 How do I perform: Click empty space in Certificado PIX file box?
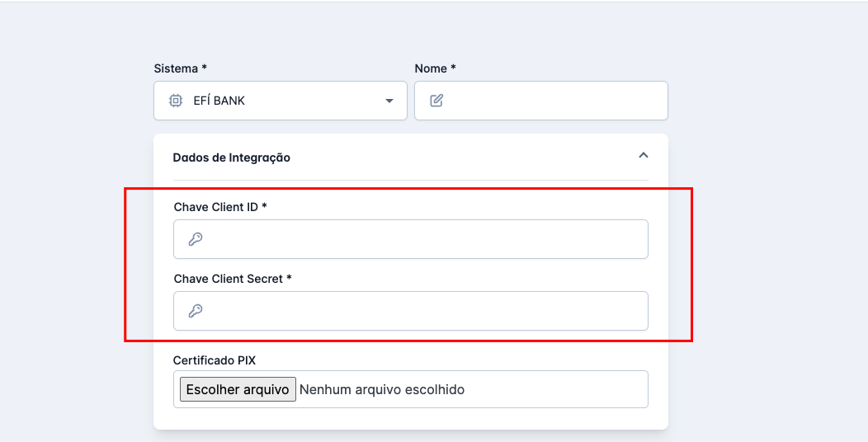click(x=561, y=389)
